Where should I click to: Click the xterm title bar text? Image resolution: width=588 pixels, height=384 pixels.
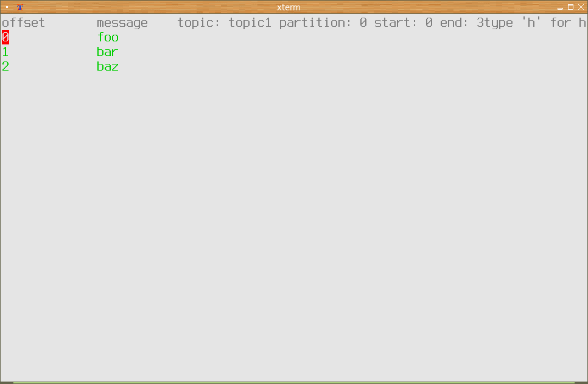[289, 7]
